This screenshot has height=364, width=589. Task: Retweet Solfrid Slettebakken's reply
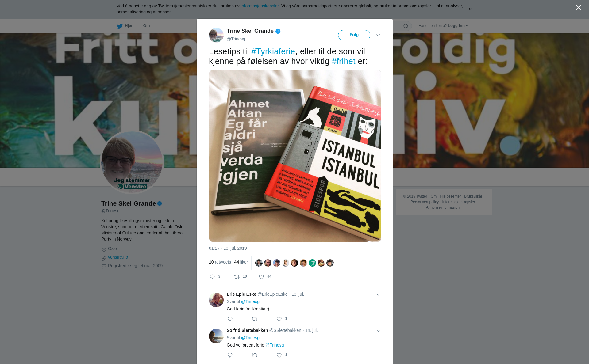(x=255, y=355)
